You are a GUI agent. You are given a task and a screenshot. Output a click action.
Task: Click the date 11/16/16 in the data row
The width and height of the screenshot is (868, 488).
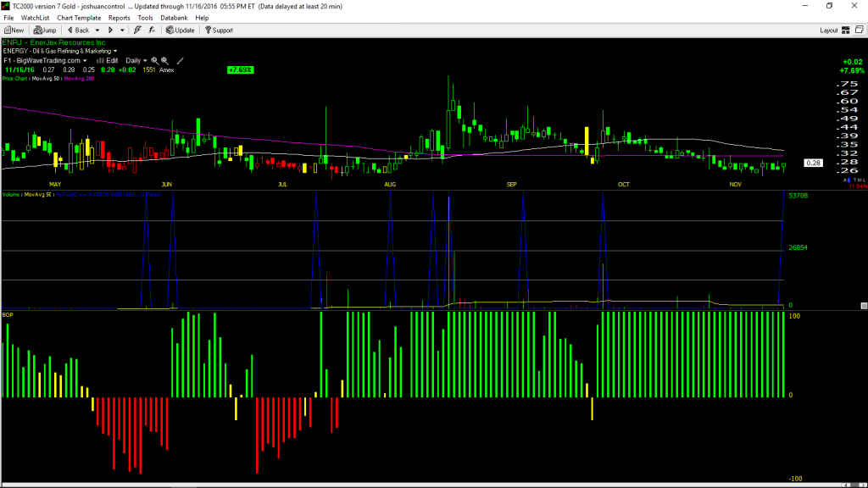(19, 70)
